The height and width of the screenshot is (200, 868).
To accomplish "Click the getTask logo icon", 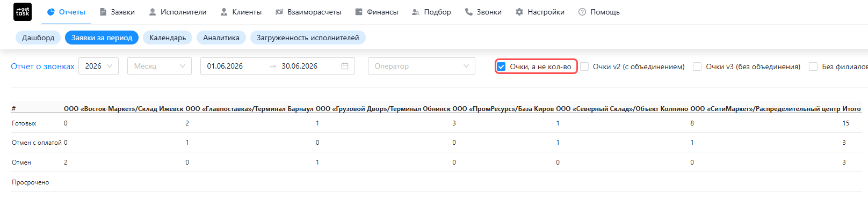I will [23, 12].
